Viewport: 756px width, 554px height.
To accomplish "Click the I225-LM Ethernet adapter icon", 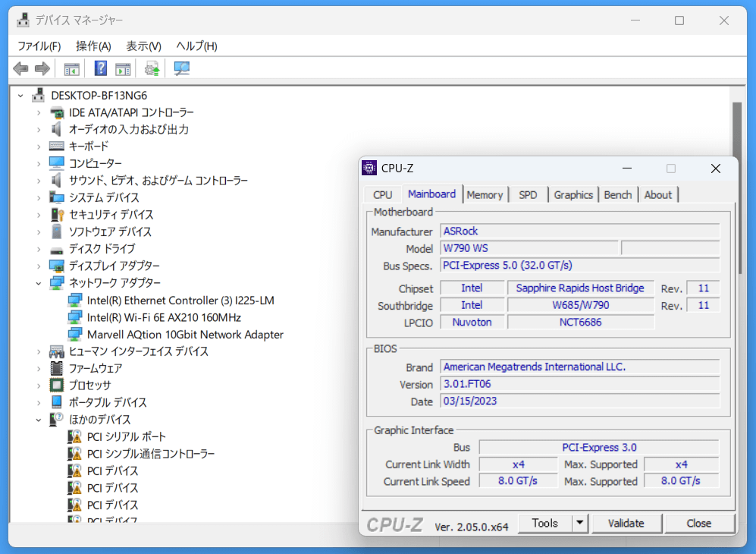I will pyautogui.click(x=75, y=301).
